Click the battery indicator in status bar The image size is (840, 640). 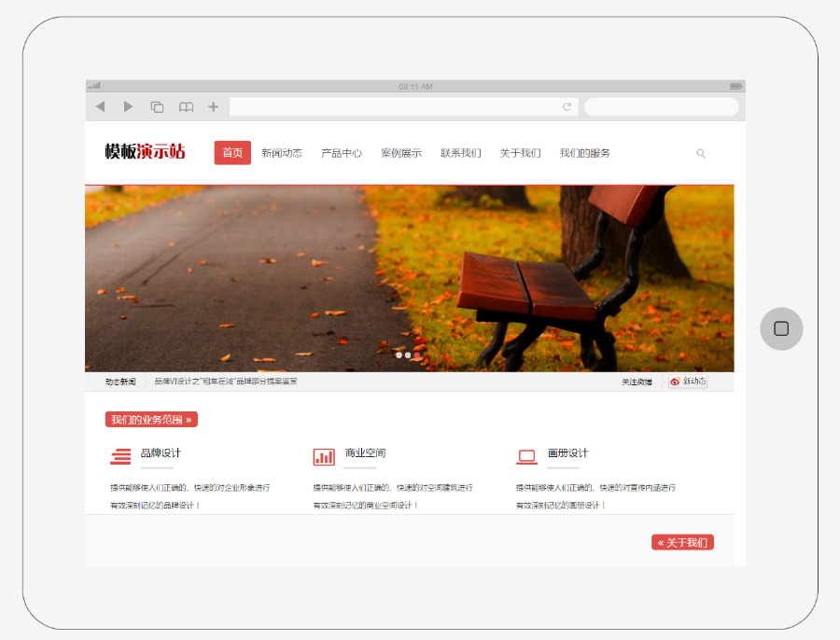(x=735, y=86)
